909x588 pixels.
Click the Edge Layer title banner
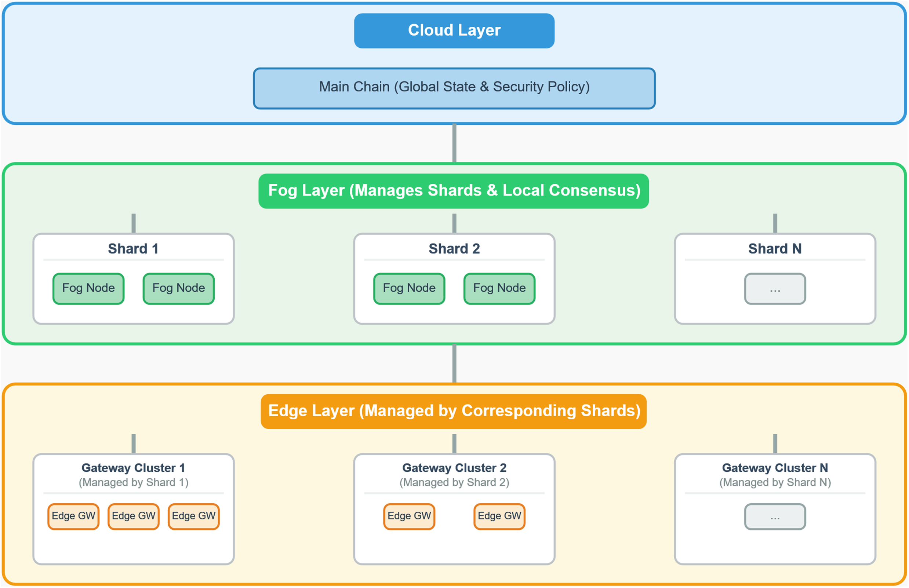click(453, 411)
